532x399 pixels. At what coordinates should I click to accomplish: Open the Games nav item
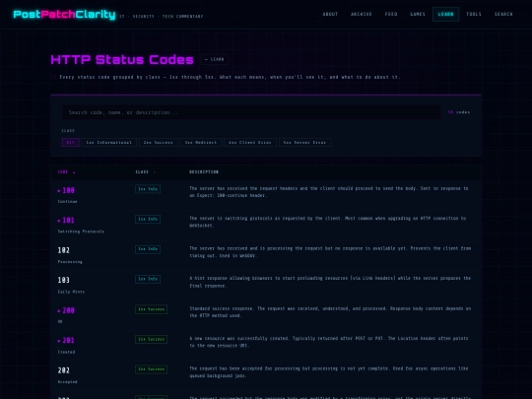[x=418, y=14]
